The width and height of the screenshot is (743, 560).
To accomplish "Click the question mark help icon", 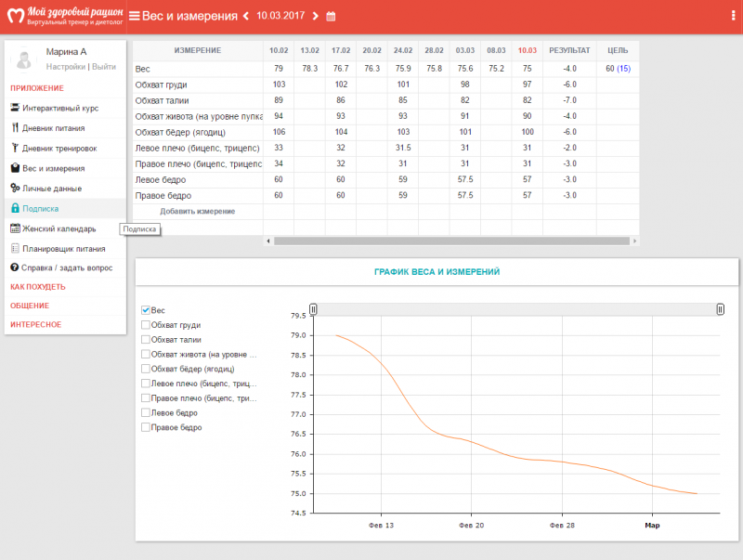I will [x=15, y=267].
